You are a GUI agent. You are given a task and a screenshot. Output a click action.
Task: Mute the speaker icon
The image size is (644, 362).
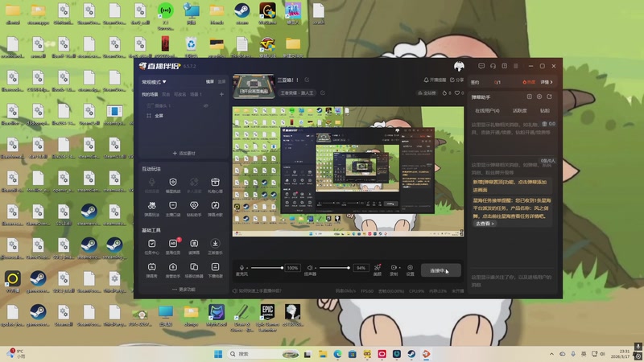310,268
